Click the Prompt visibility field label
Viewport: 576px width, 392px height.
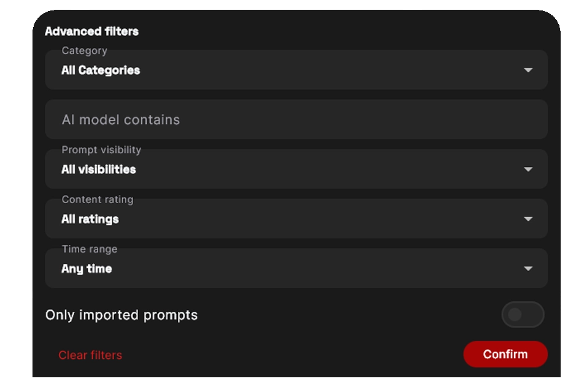pyautogui.click(x=101, y=150)
